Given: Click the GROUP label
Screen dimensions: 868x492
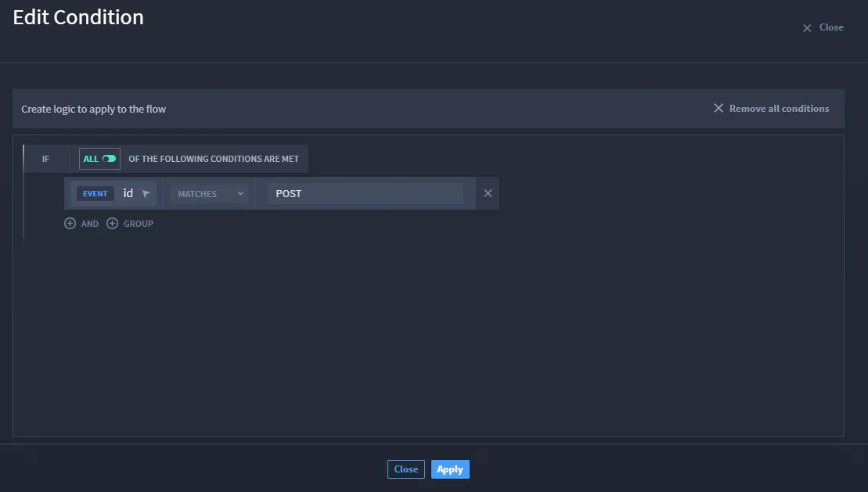Looking at the screenshot, I should [139, 224].
